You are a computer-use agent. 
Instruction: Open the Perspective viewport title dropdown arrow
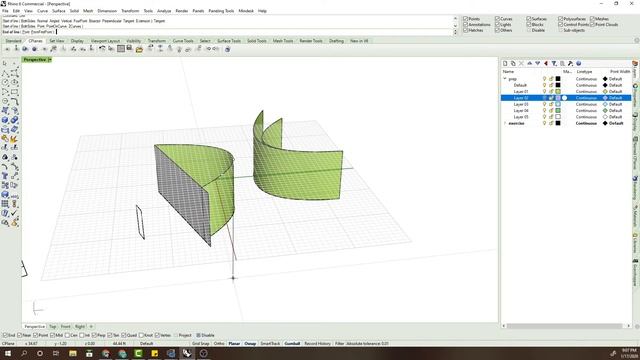pyautogui.click(x=50, y=60)
